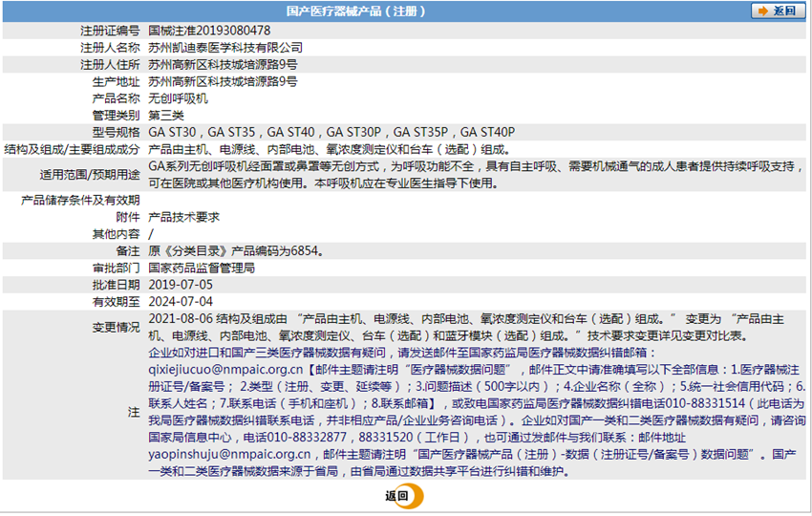Click email address yaopinshuju@nmpaic.org.cn

coord(229,454)
